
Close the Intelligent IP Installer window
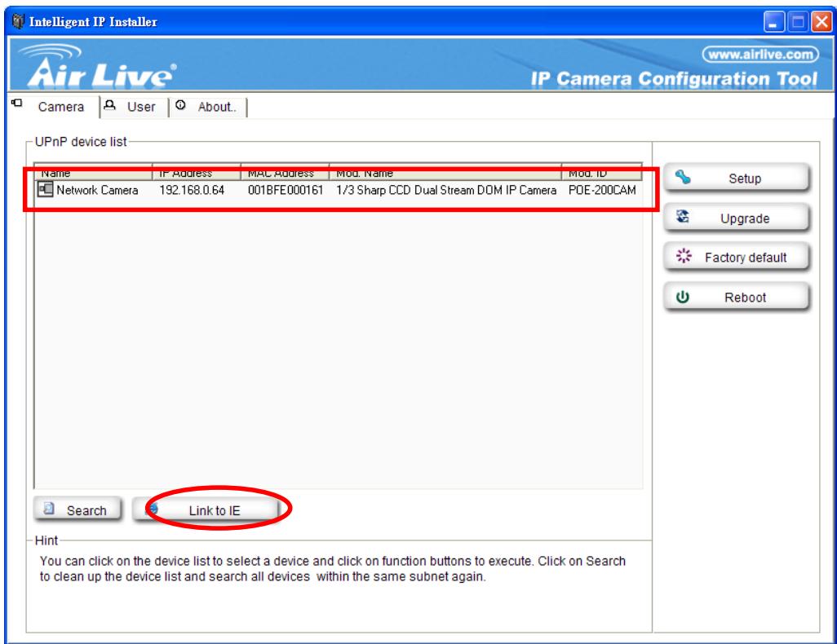point(821,22)
